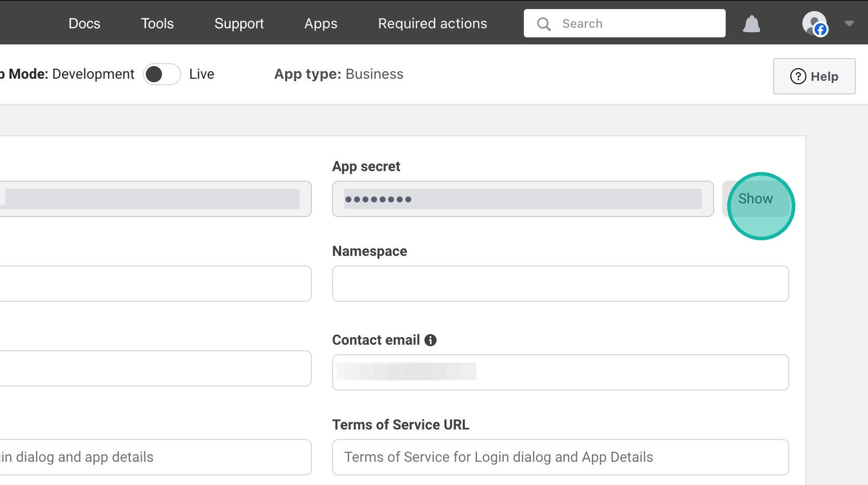The width and height of the screenshot is (868, 485).
Task: Click the search magnifier icon
Action: tap(544, 24)
